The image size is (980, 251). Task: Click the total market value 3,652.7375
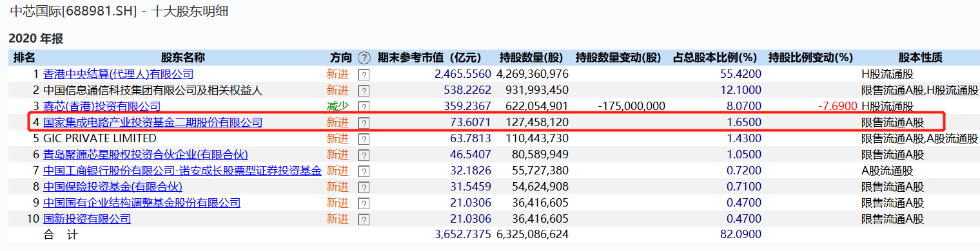click(x=463, y=235)
